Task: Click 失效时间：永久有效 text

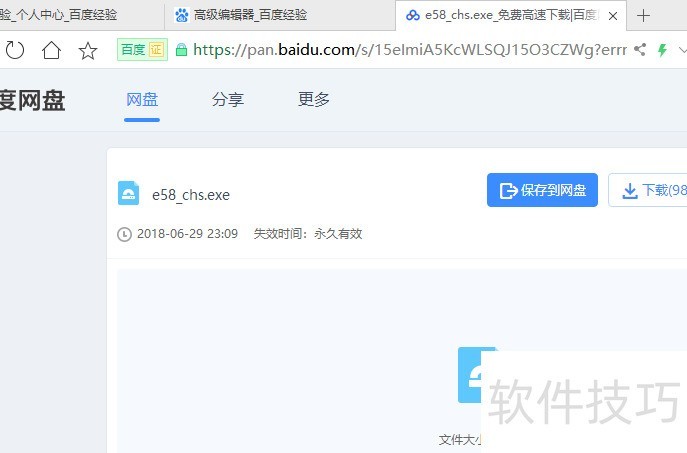Action: (x=308, y=234)
